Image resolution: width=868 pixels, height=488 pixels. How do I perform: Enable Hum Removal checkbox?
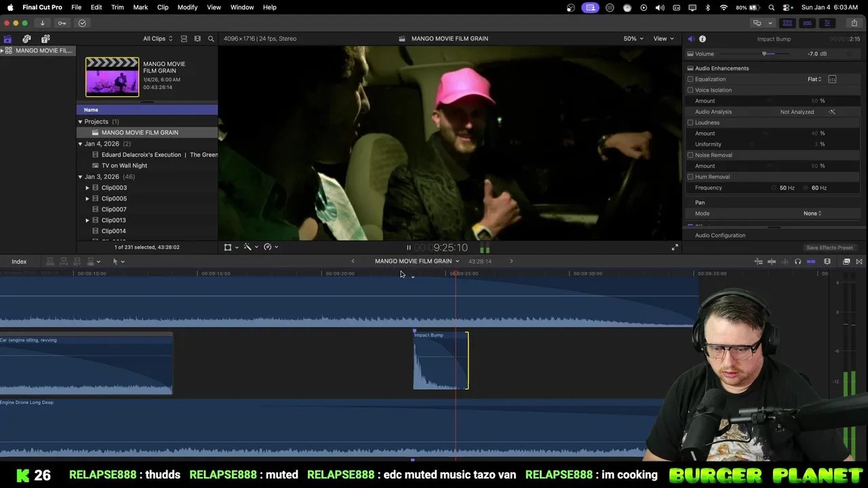[x=690, y=177]
